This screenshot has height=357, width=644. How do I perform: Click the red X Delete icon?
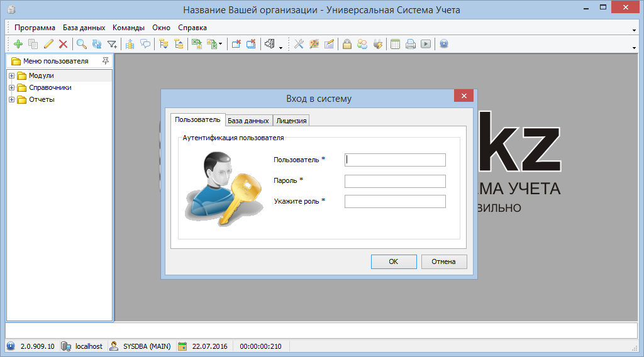click(x=63, y=44)
